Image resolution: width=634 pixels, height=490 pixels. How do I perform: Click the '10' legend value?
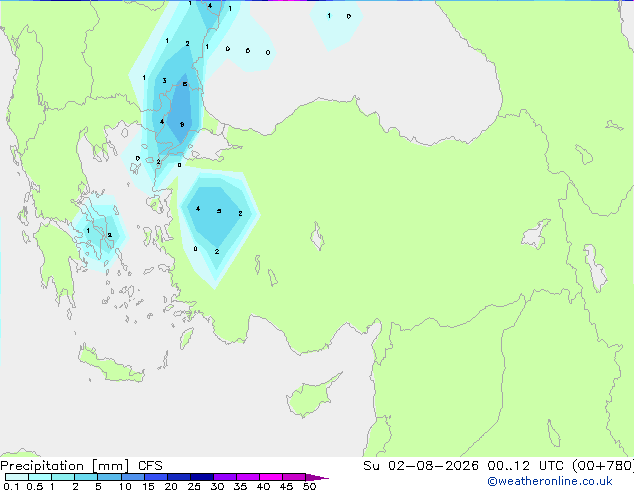tap(125, 486)
